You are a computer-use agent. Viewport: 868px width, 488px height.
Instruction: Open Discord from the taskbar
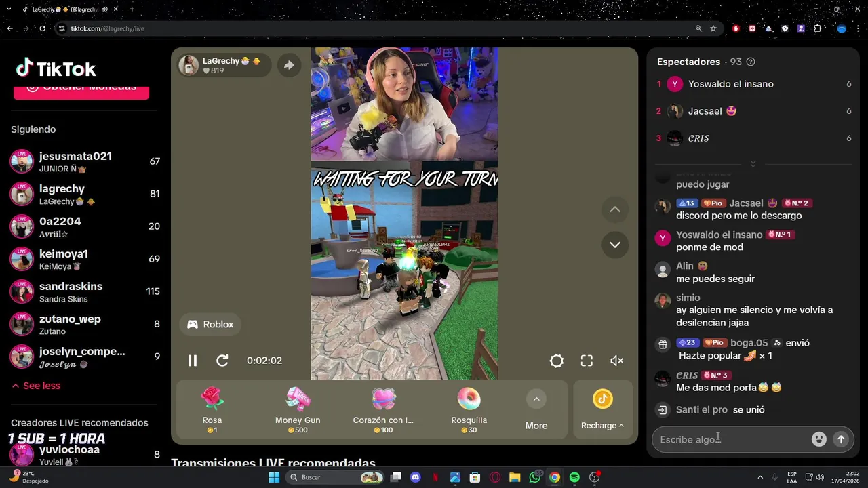click(416, 477)
